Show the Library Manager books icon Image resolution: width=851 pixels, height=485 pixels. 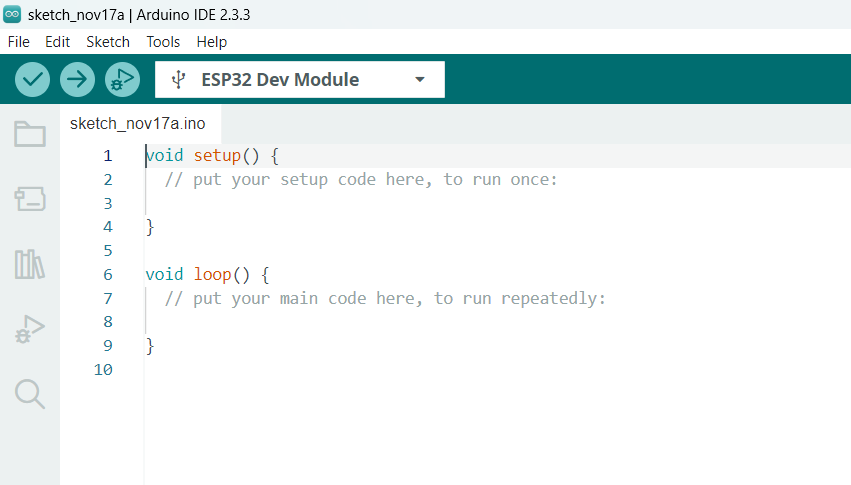30,264
